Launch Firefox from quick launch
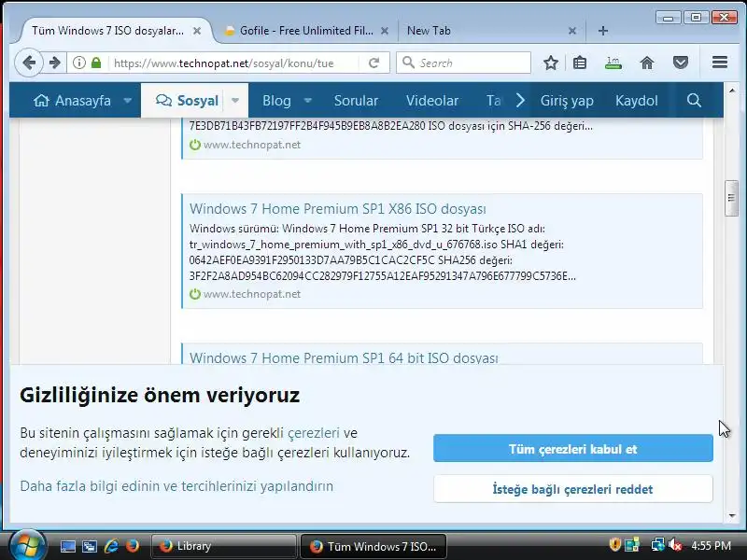The height and width of the screenshot is (560, 747). tap(133, 545)
